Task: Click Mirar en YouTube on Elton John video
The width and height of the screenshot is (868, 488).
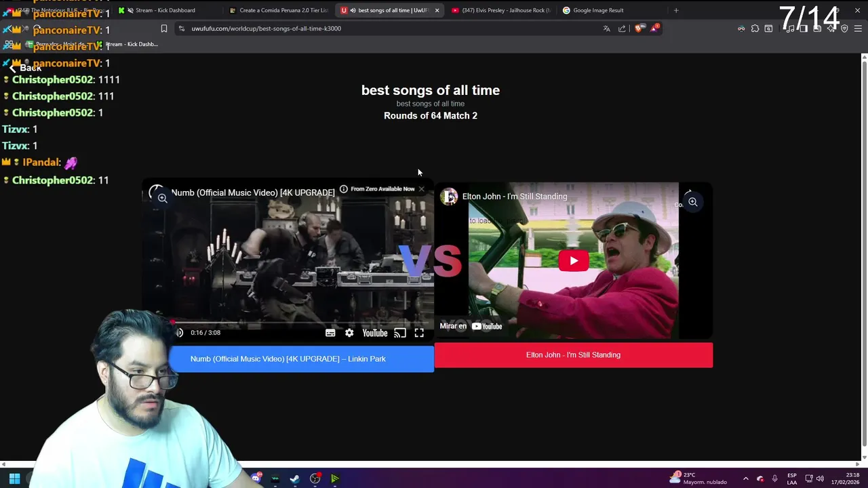Action: (471, 326)
